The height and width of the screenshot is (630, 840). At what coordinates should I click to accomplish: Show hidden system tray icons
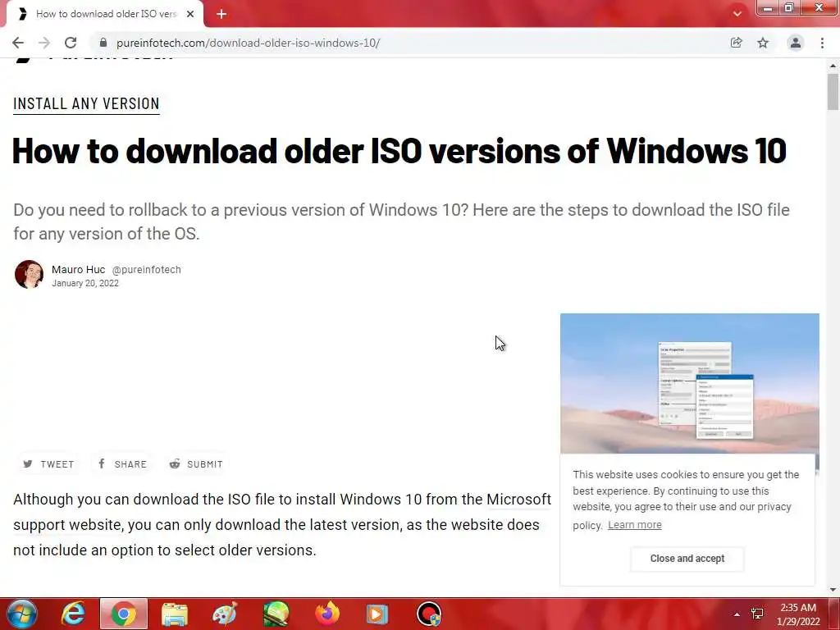pos(737,614)
